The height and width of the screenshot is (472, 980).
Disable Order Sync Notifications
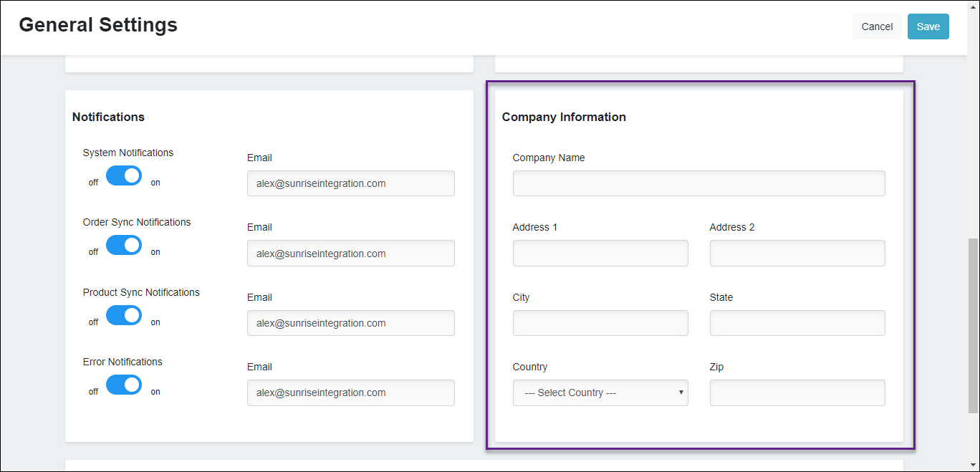pyautogui.click(x=123, y=245)
